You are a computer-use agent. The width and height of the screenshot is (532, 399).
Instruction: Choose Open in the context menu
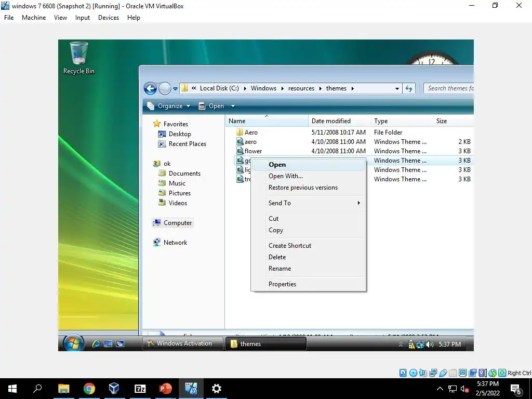tap(308, 165)
